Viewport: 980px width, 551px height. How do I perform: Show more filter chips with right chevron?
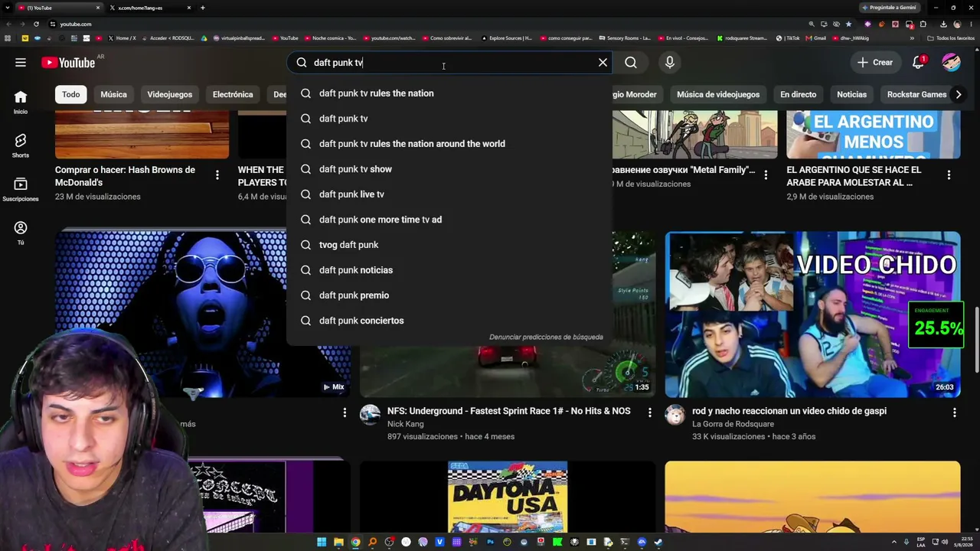tap(958, 94)
